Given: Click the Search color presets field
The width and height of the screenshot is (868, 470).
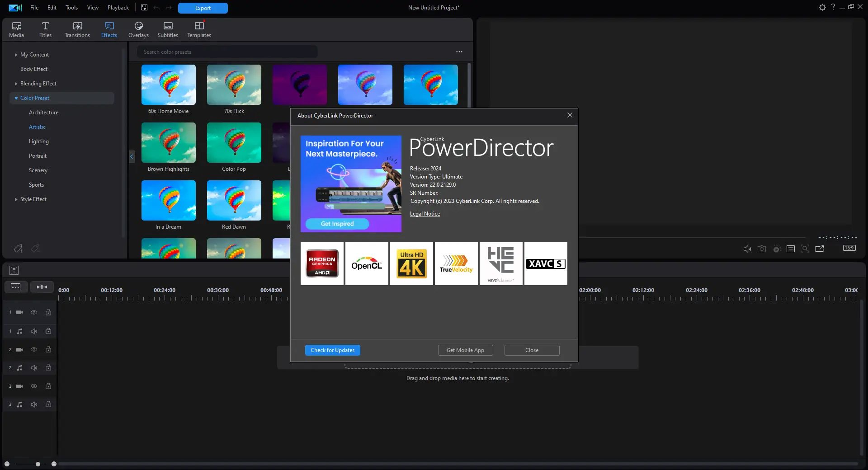Looking at the screenshot, I should (227, 52).
